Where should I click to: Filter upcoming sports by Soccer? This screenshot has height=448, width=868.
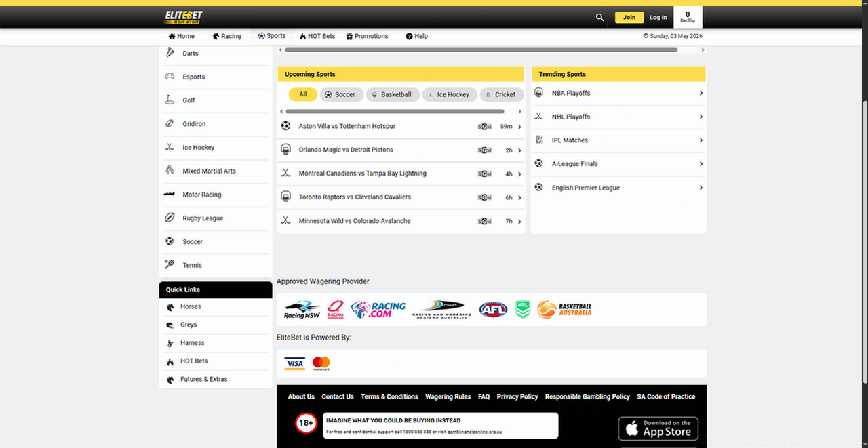(342, 94)
